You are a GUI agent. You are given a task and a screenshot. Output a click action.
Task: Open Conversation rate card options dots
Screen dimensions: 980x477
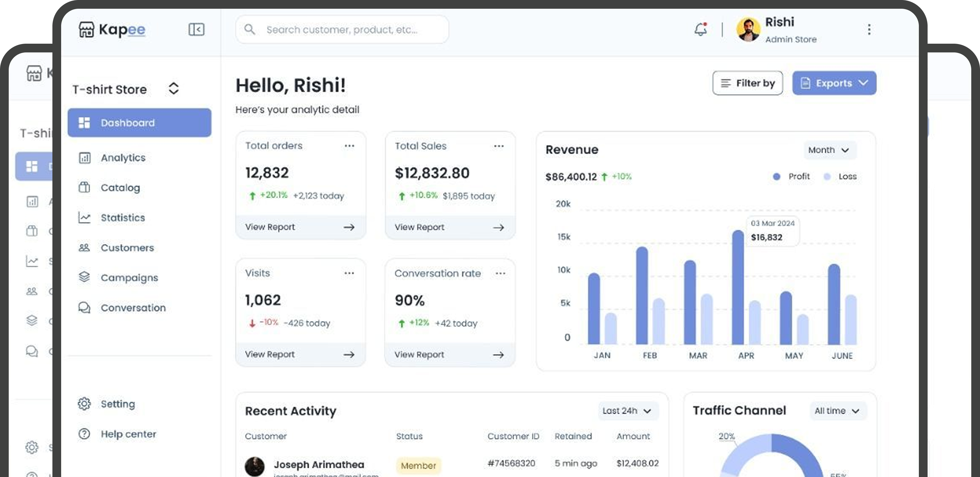[500, 273]
